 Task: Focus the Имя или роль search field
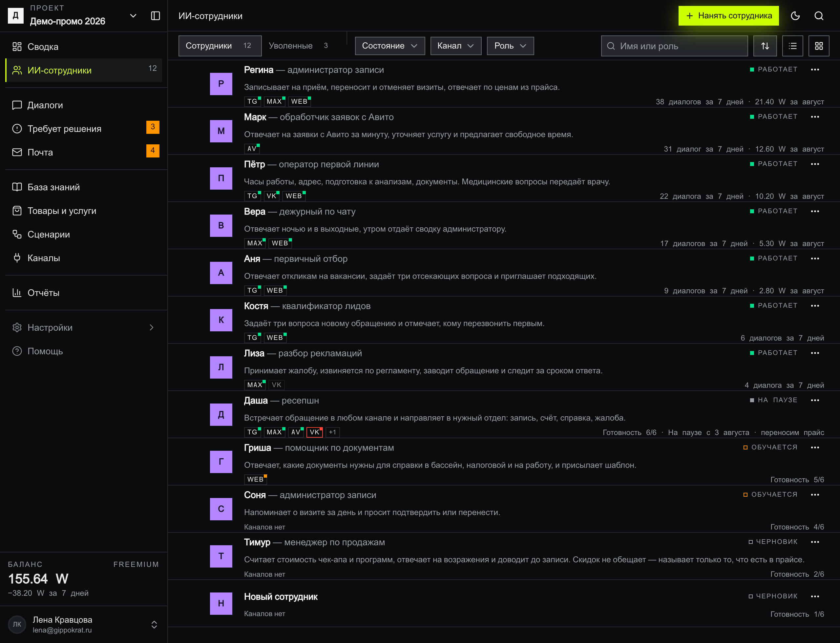(674, 46)
